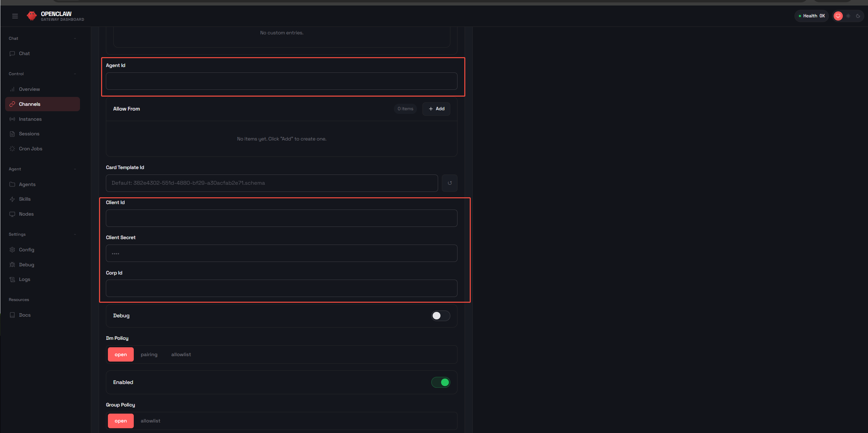Collapse the Control sidebar section
The width and height of the screenshot is (868, 433).
click(75, 74)
